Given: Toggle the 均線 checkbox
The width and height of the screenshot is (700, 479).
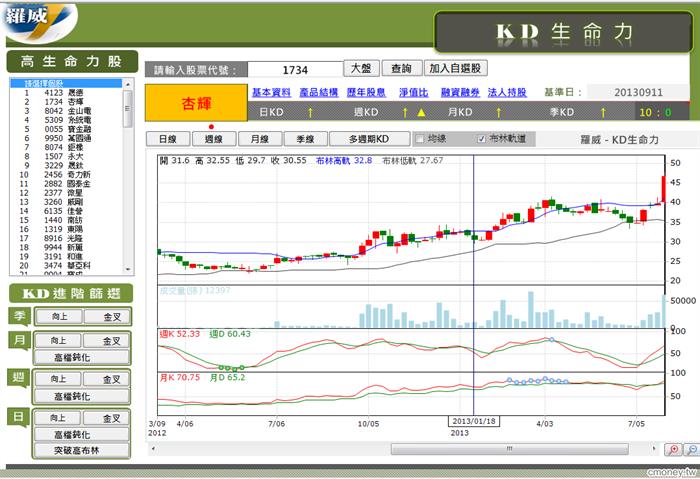Looking at the screenshot, I should click(420, 139).
